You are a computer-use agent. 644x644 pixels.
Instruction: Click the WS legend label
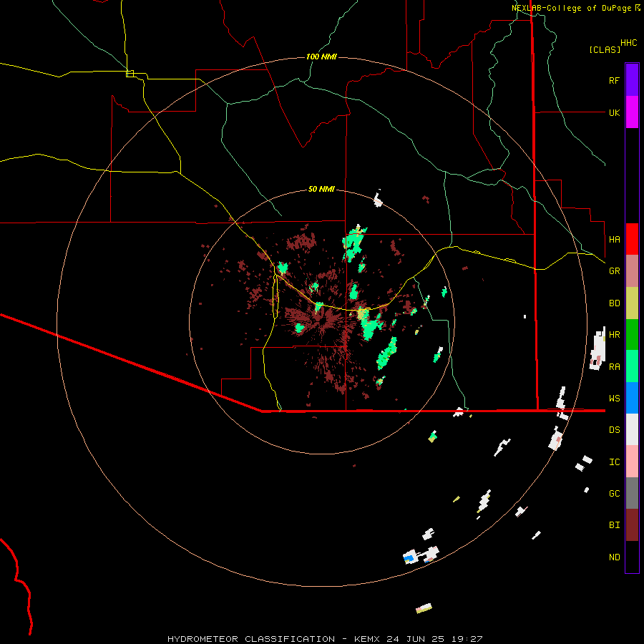tap(614, 399)
